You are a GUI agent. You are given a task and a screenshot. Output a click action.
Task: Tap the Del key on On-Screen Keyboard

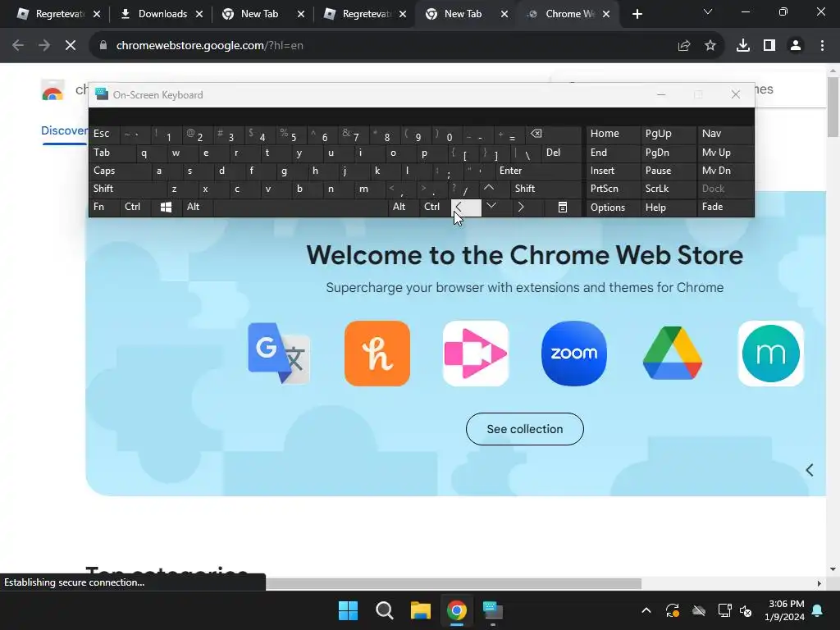click(x=561, y=152)
